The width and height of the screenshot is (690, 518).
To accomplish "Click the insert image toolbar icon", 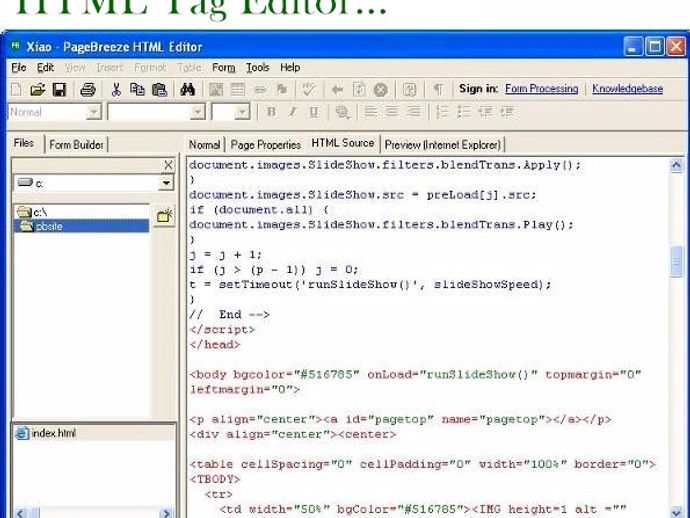I will pyautogui.click(x=216, y=90).
